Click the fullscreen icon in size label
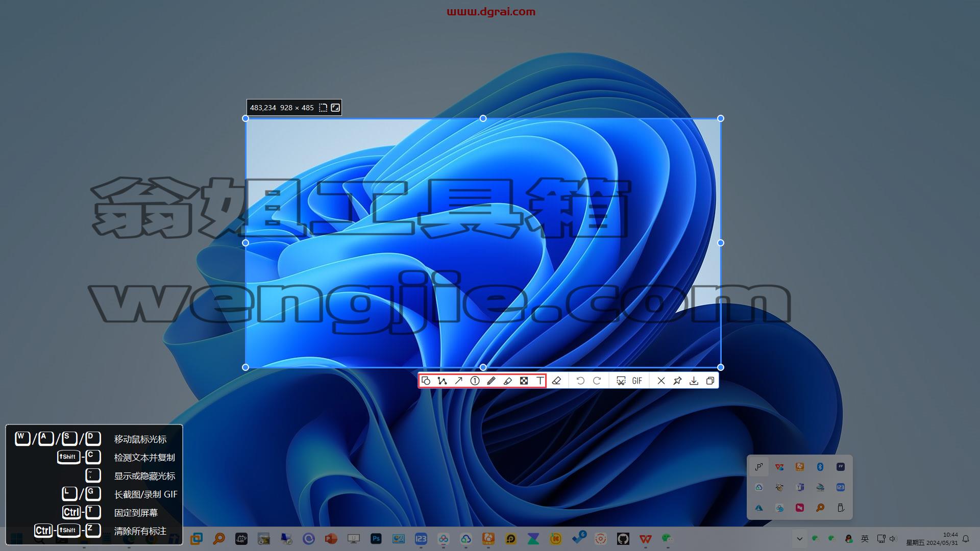980x551 pixels. click(335, 108)
